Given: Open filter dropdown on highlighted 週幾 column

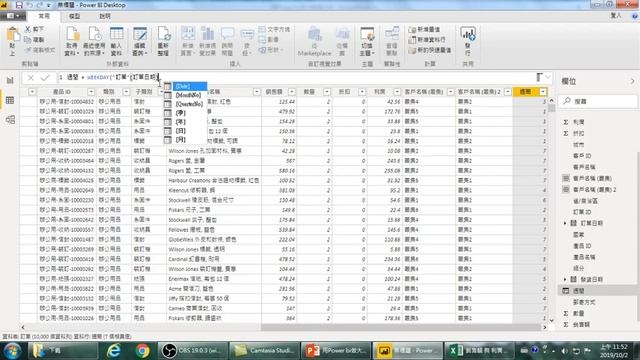Looking at the screenshot, I should (x=543, y=92).
